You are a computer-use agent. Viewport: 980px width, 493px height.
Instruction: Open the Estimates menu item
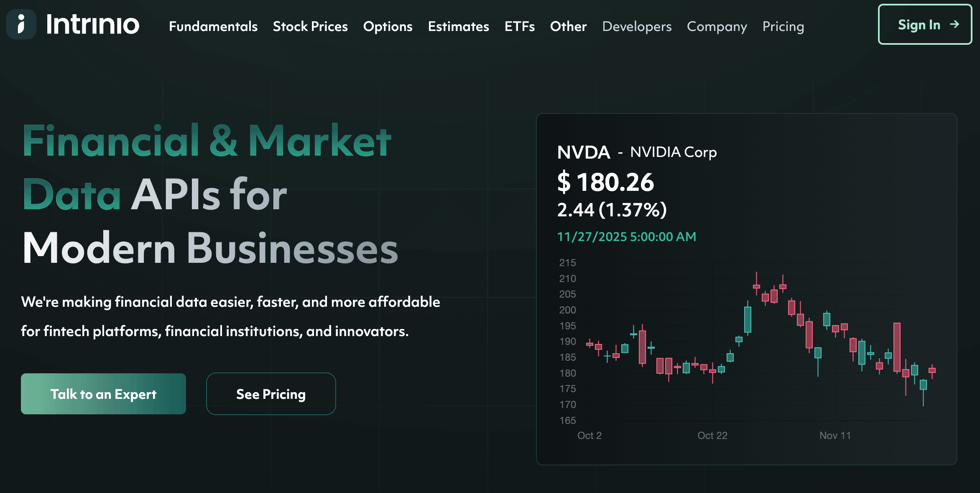[458, 26]
